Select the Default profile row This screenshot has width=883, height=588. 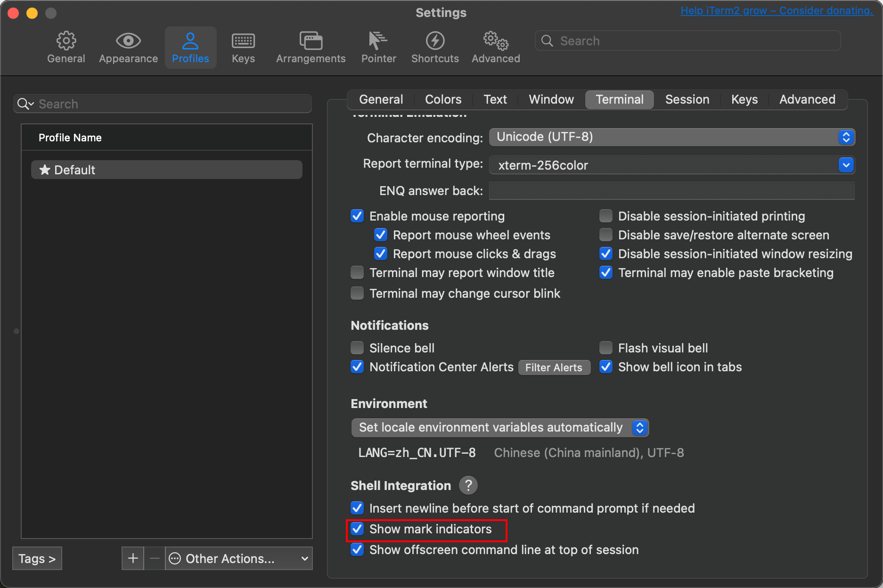(x=167, y=170)
